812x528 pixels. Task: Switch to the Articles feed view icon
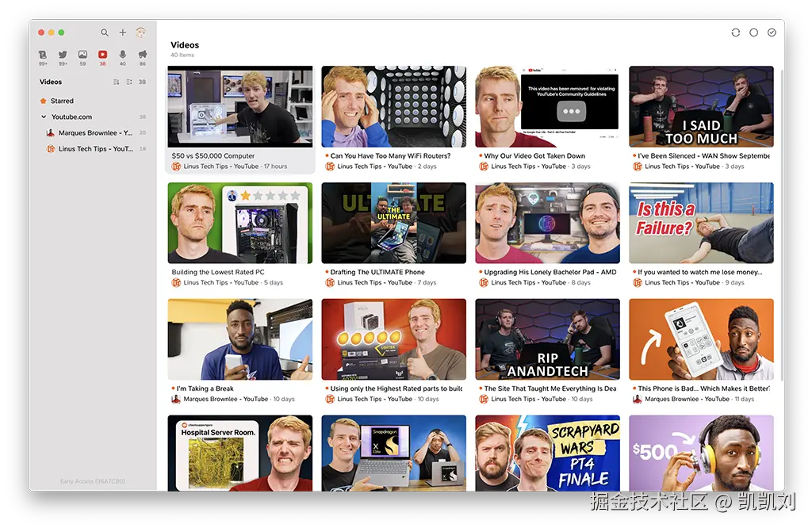pyautogui.click(x=43, y=55)
